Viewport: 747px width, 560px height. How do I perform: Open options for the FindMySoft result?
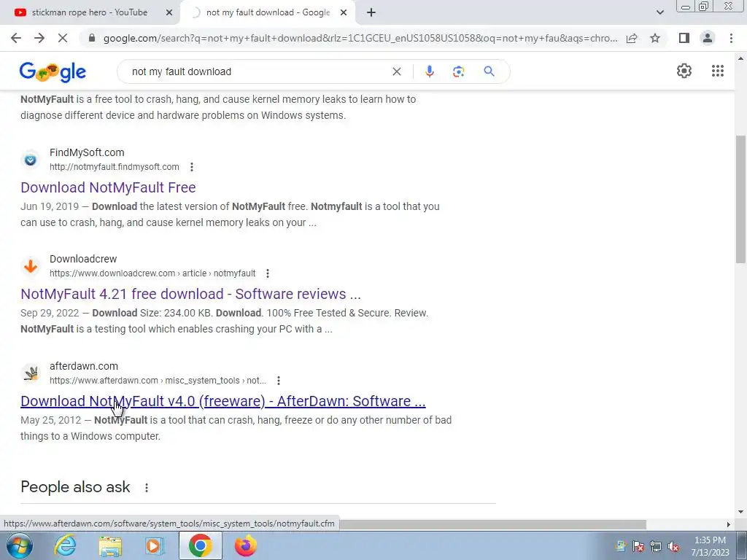click(x=192, y=167)
